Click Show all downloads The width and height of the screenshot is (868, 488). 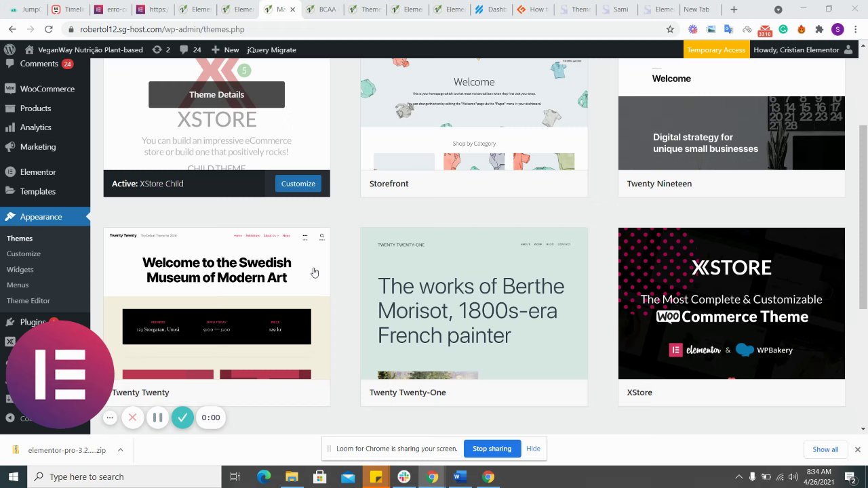825,449
